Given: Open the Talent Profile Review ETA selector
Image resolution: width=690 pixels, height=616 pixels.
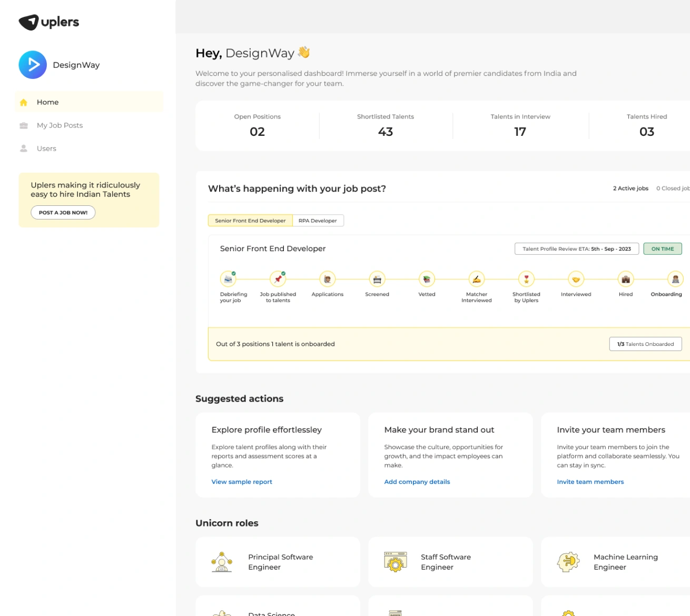Looking at the screenshot, I should coord(576,249).
